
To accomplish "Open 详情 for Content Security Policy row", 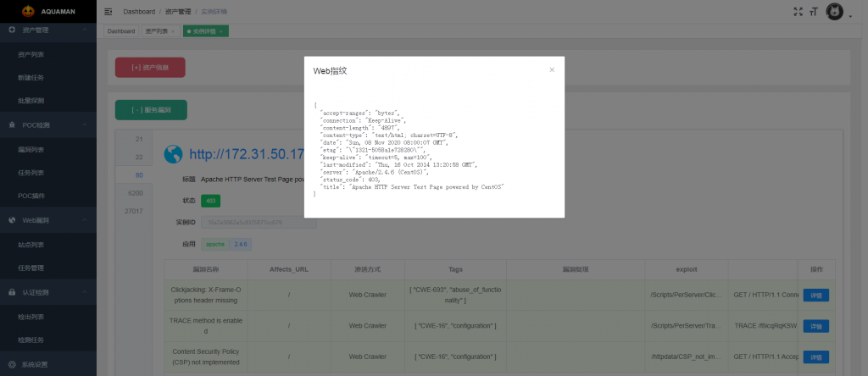I will click(x=816, y=357).
